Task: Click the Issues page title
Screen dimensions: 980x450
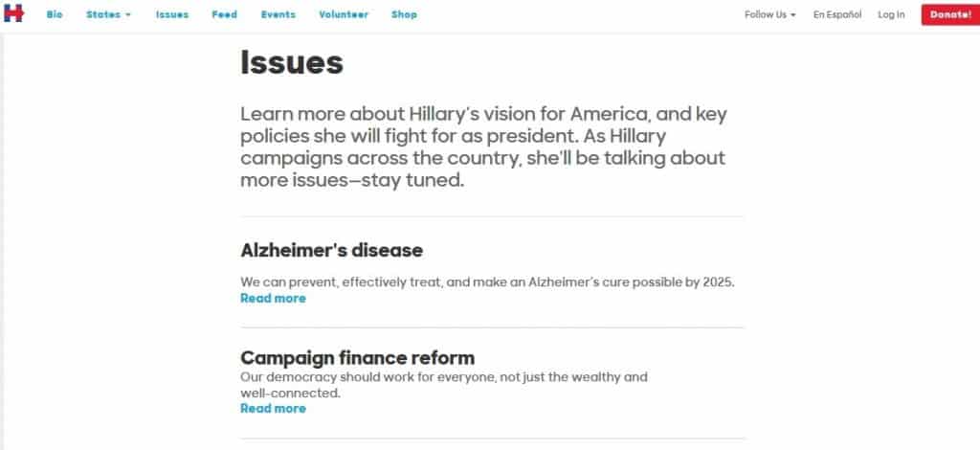Action: [291, 62]
